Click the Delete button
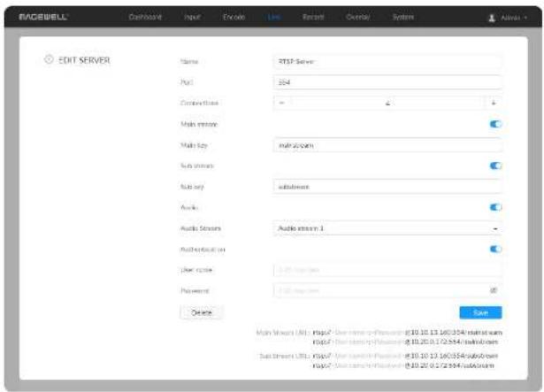Image resolution: width=544 pixels, height=392 pixels. 202,312
